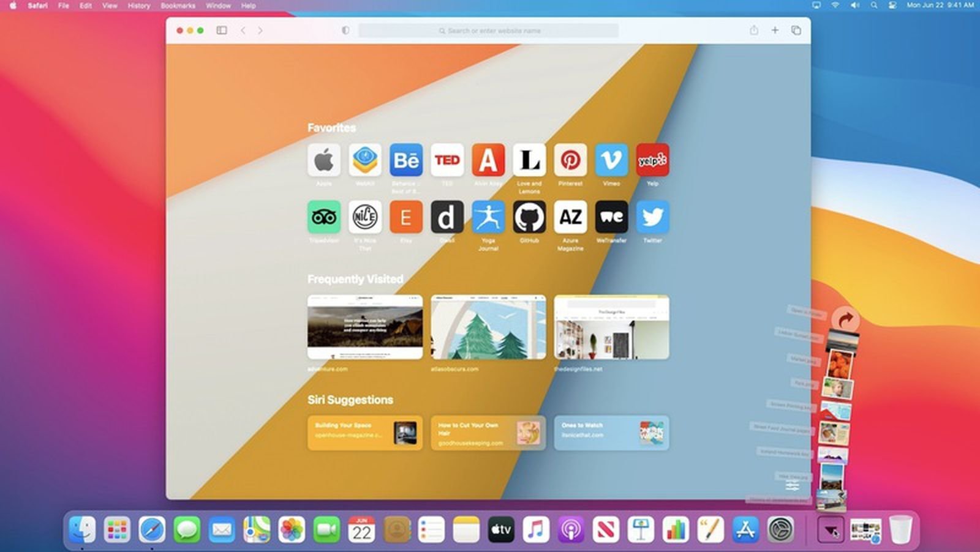980x552 pixels.
Task: Add a new tab with plus button
Action: pos(775,30)
